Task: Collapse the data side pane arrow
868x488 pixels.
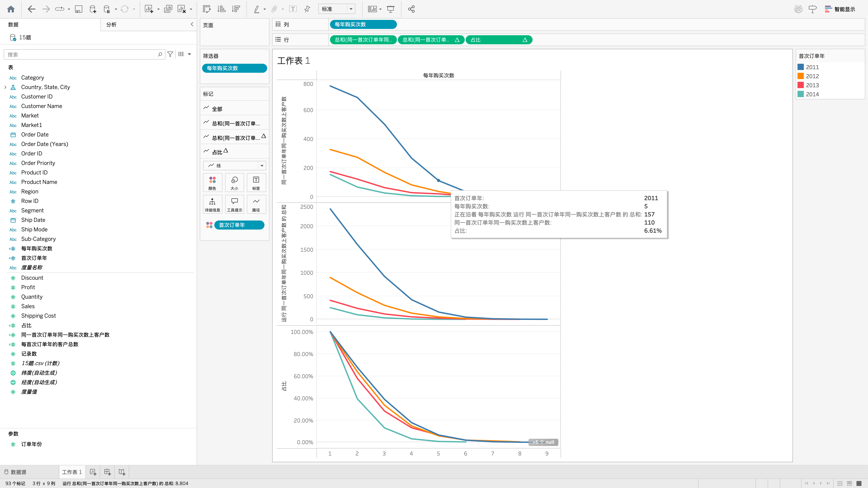Action: click(x=192, y=24)
